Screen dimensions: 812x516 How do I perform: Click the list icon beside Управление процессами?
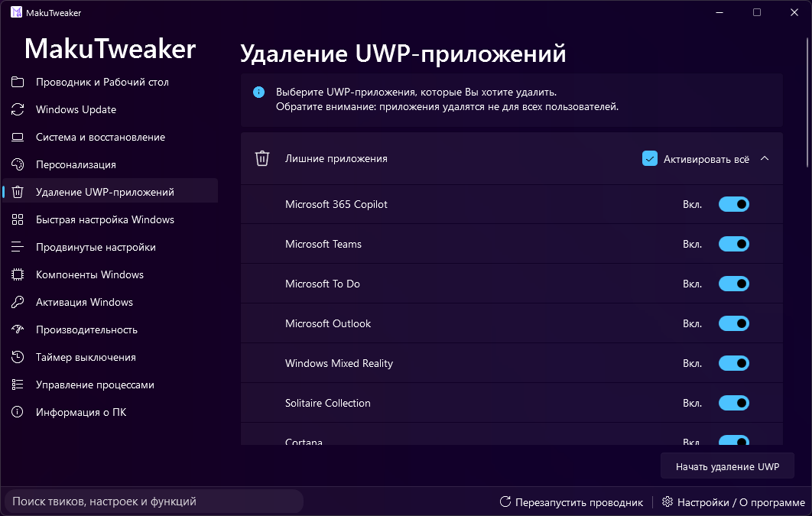point(18,385)
